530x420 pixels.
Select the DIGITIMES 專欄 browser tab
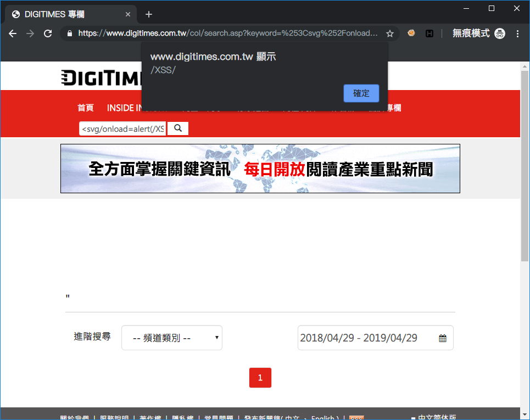pyautogui.click(x=71, y=14)
